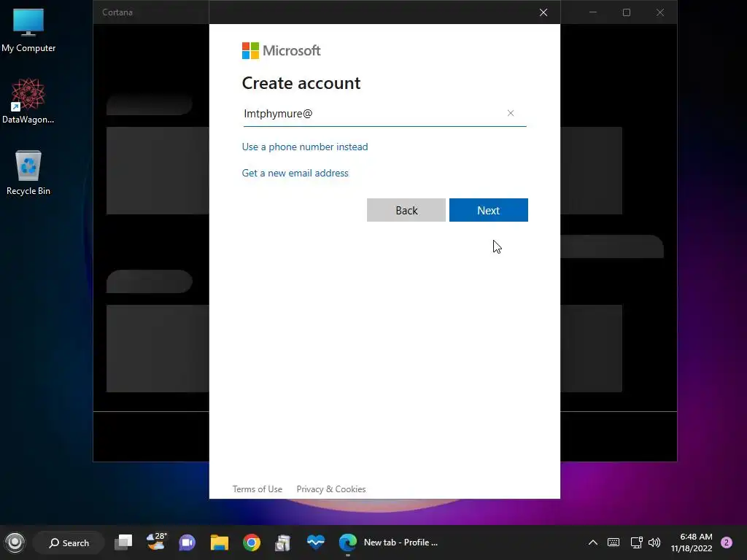The height and width of the screenshot is (560, 747).
Task: Launch Google Chrome from taskbar
Action: coord(252,542)
